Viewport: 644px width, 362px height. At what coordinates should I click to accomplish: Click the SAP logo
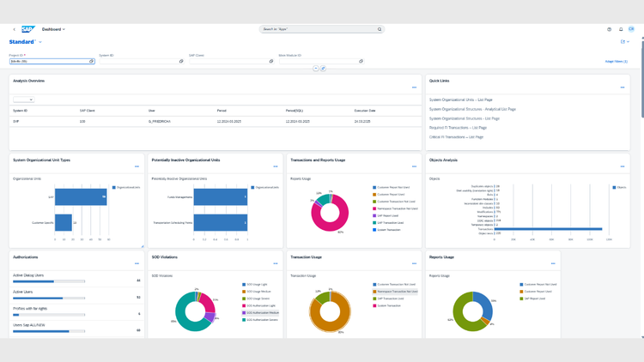(x=28, y=29)
